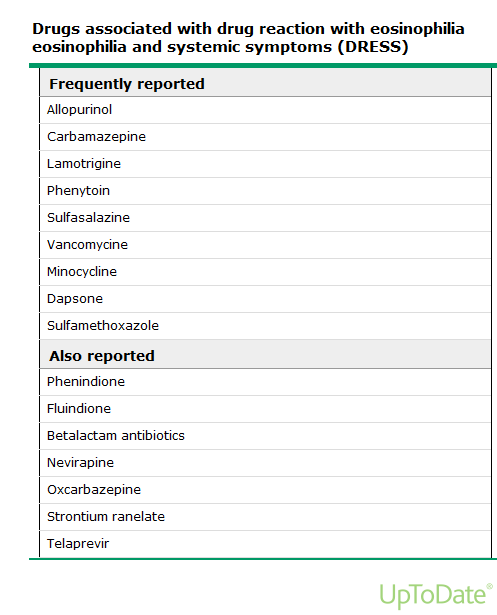Select the Telaprevir row
This screenshot has height=615, width=497.
[x=266, y=544]
